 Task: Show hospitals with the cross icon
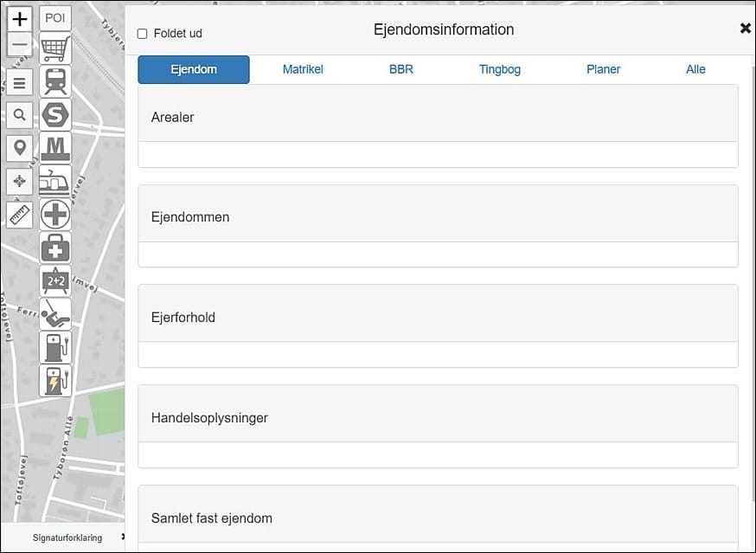55,215
